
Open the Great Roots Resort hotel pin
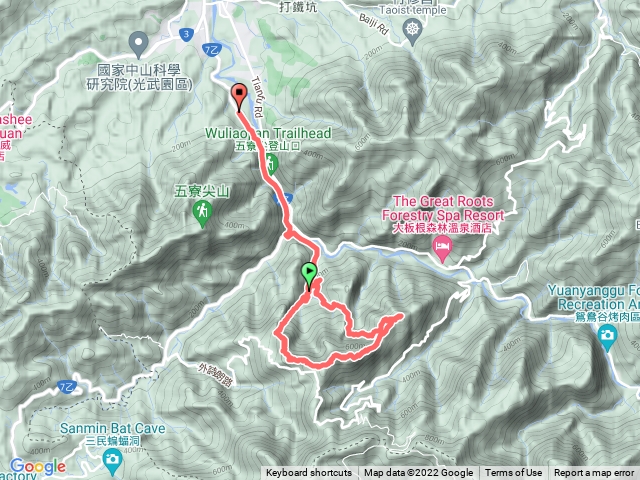pos(442,249)
